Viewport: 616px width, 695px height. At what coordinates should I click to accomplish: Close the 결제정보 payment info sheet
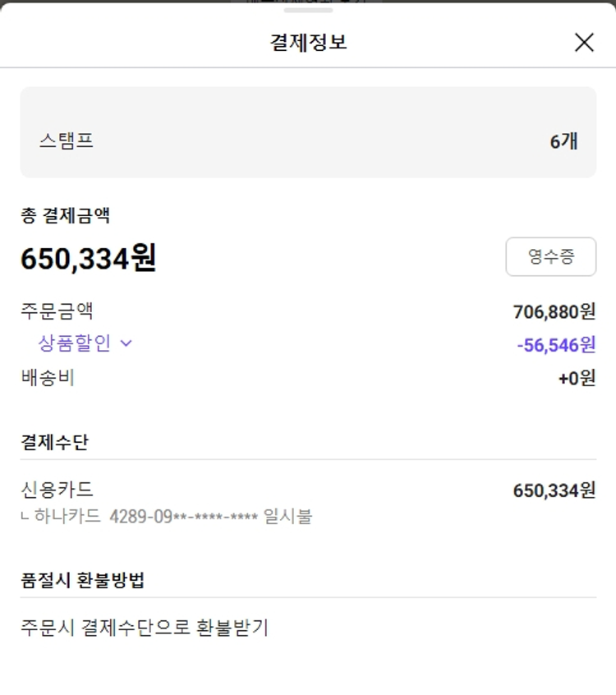click(584, 43)
